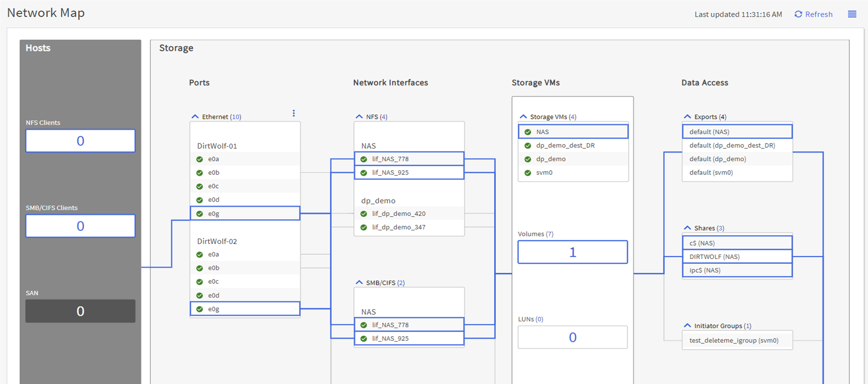Collapse the Storage VMs (4) group

[523, 116]
